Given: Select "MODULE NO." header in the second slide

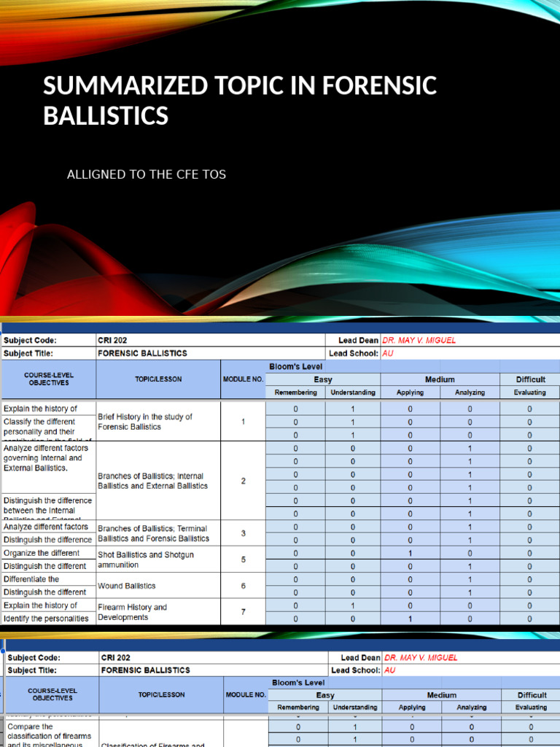Looking at the screenshot, I should pyautogui.click(x=243, y=379).
